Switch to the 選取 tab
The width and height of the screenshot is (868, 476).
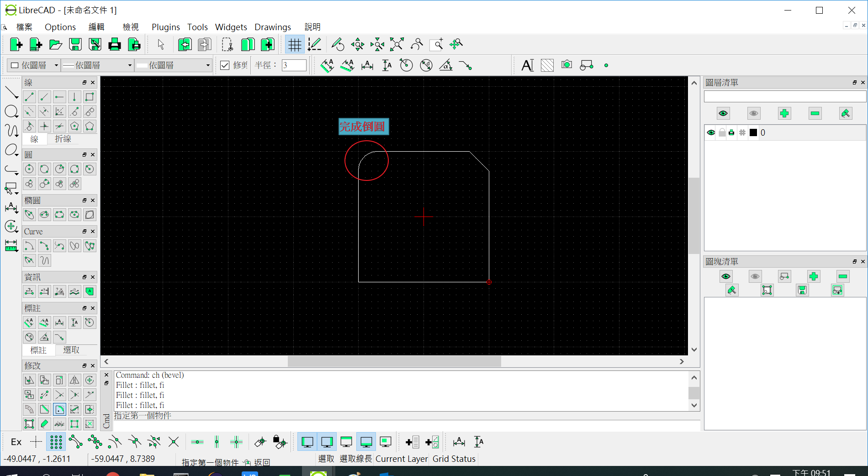(x=71, y=350)
